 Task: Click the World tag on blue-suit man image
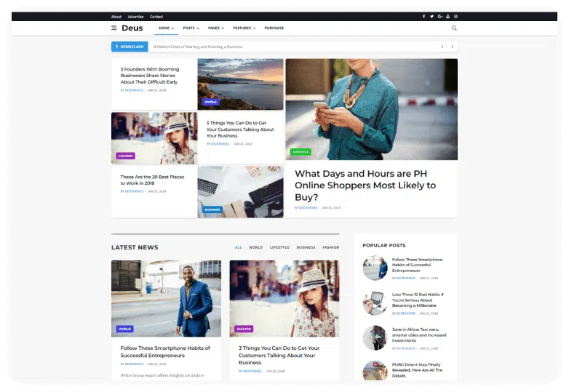click(x=124, y=329)
